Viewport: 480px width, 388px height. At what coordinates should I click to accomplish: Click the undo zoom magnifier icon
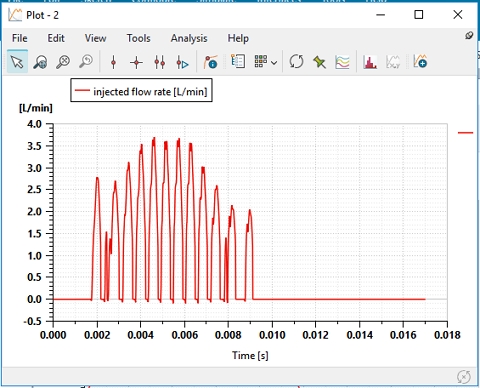pos(86,62)
